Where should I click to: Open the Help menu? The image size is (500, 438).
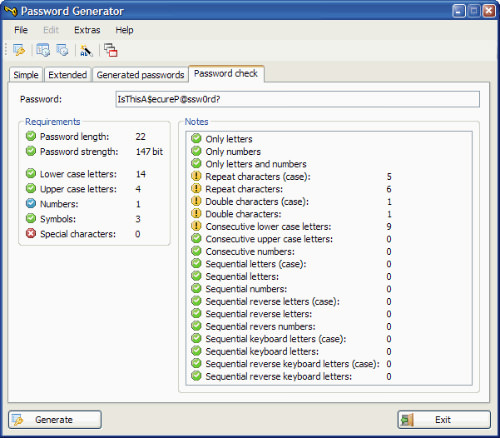[124, 30]
